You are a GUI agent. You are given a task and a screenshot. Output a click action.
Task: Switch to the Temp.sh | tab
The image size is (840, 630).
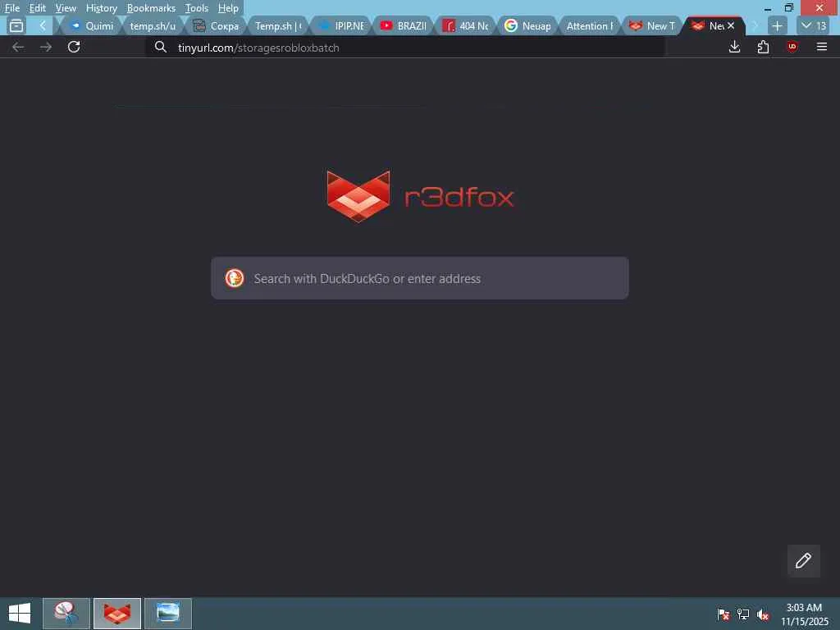(x=277, y=25)
